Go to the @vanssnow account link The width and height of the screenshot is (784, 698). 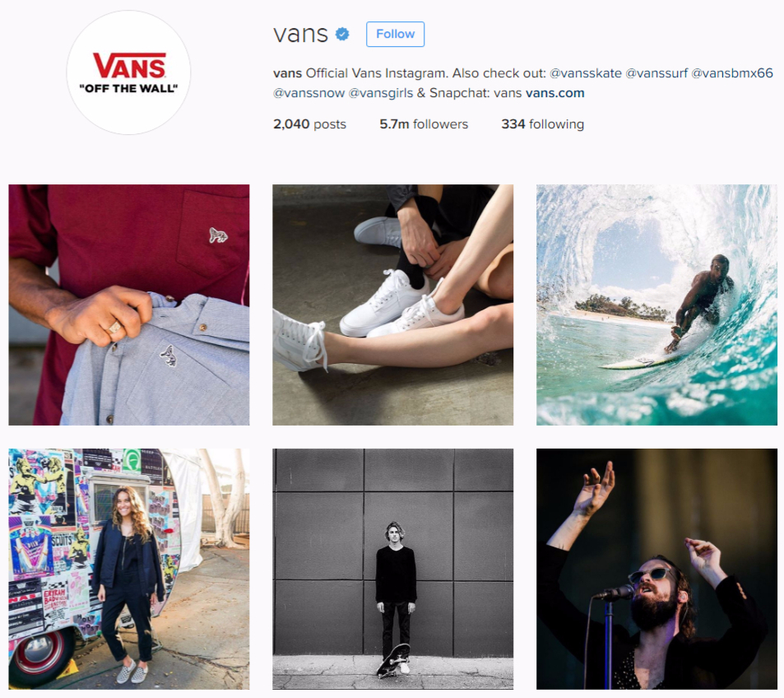click(308, 93)
